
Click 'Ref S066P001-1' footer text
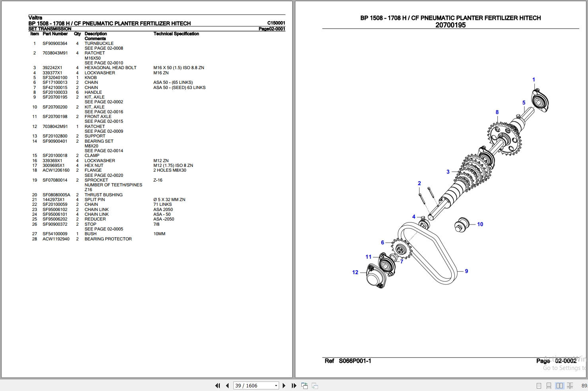[x=348, y=361]
